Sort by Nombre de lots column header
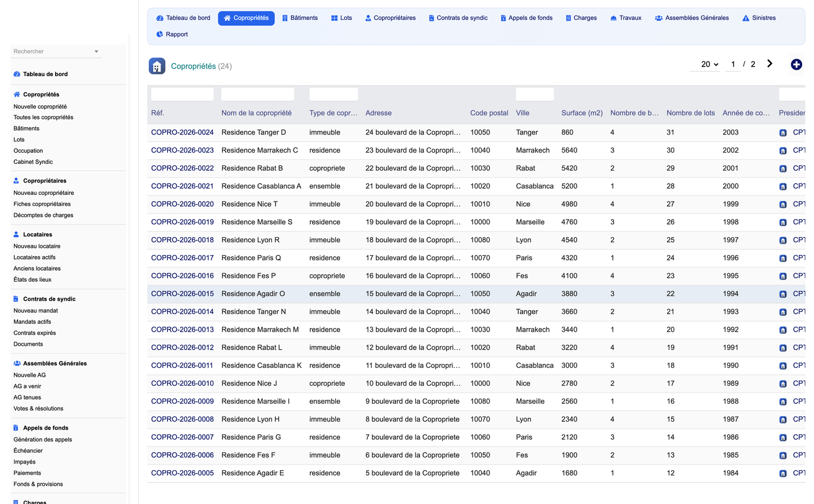This screenshot has width=814, height=504. tap(691, 113)
